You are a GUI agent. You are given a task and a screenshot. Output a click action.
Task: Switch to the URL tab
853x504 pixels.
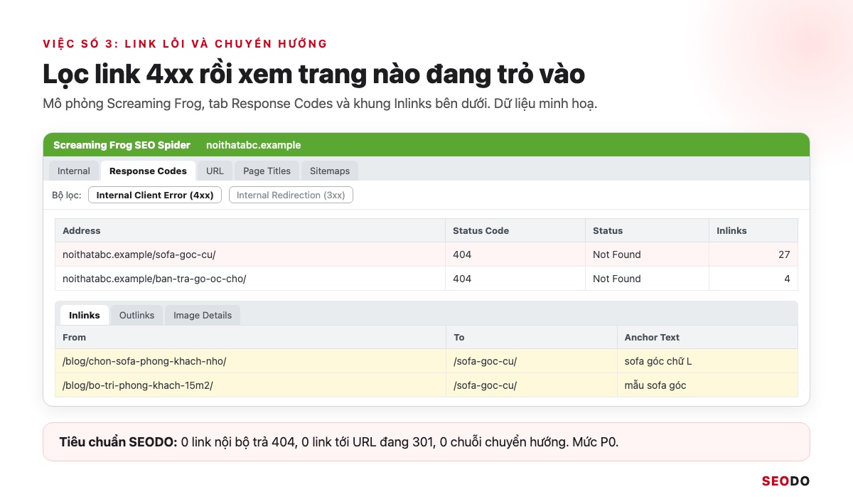[x=215, y=171]
